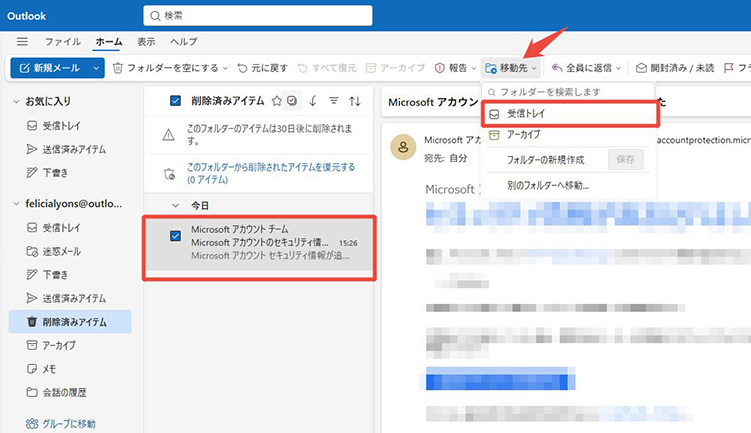Click the フォルダーを検索します search field
This screenshot has width=751, height=433.
point(568,92)
